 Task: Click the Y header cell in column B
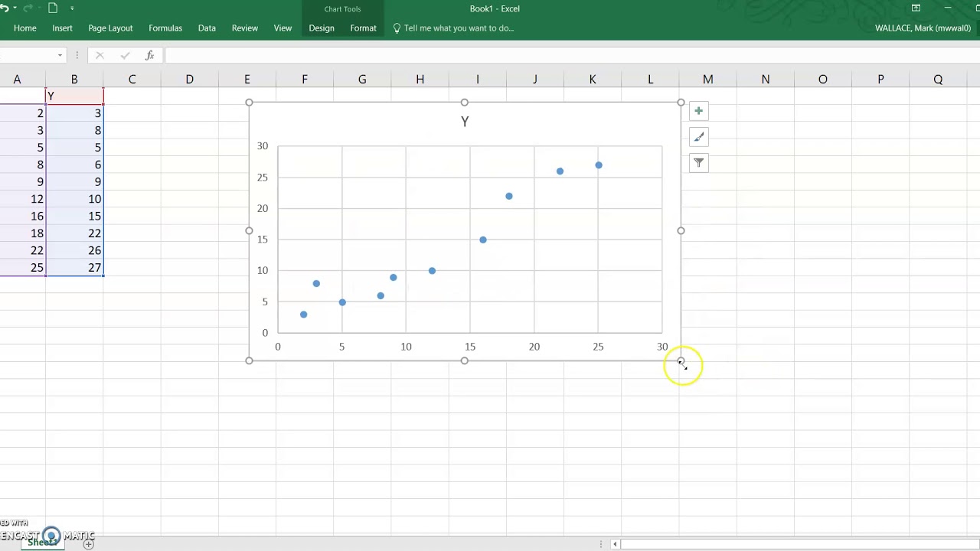coord(74,96)
